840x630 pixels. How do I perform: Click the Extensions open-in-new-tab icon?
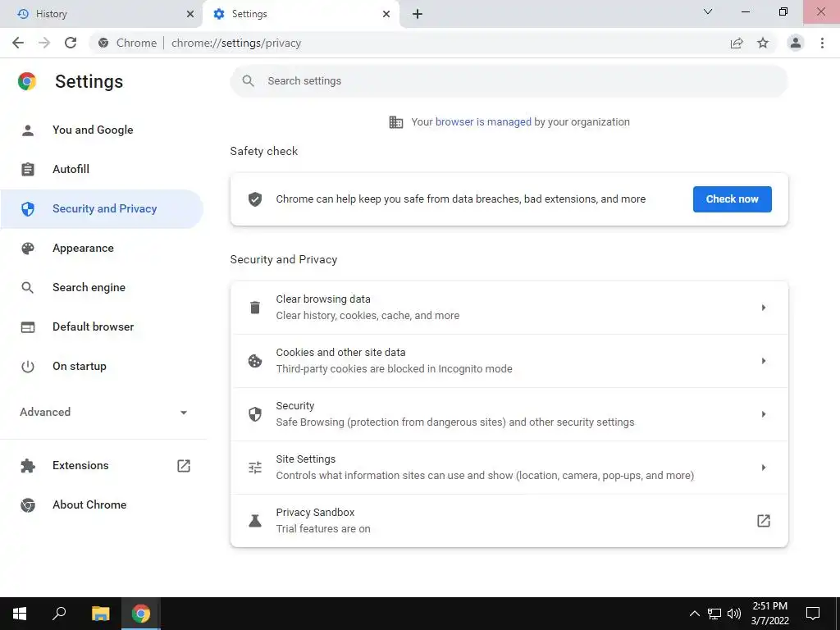pyautogui.click(x=184, y=466)
